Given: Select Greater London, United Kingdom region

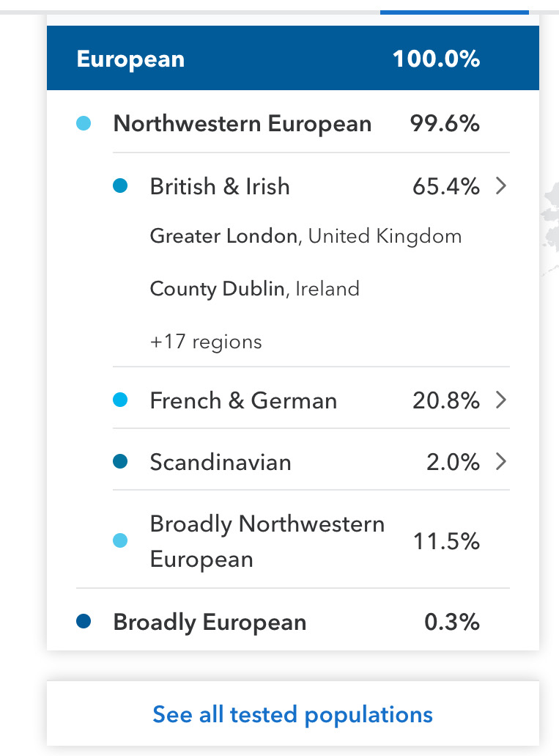Looking at the screenshot, I should point(306,236).
